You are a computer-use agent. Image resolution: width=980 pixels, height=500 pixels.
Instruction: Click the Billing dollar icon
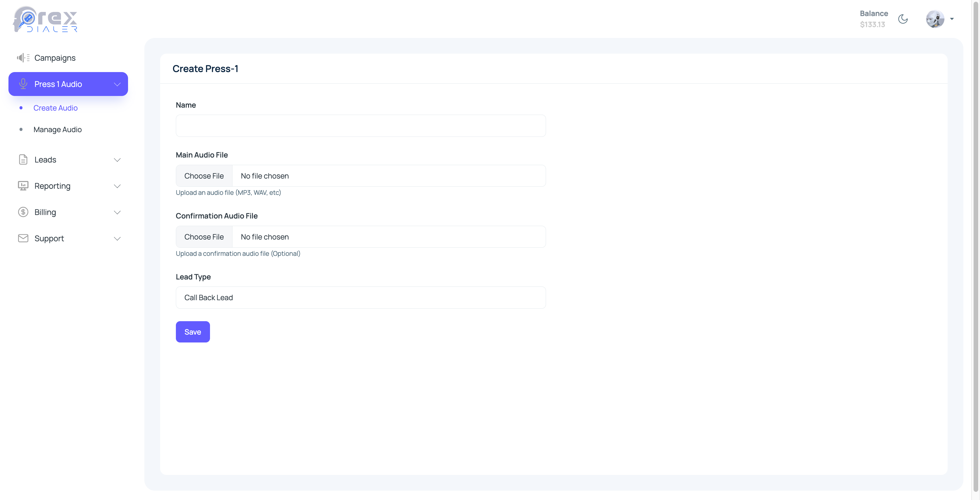click(23, 212)
